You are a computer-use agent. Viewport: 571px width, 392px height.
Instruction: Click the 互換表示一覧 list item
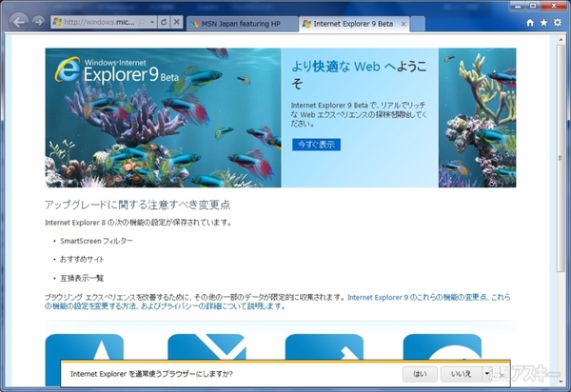pyautogui.click(x=82, y=279)
